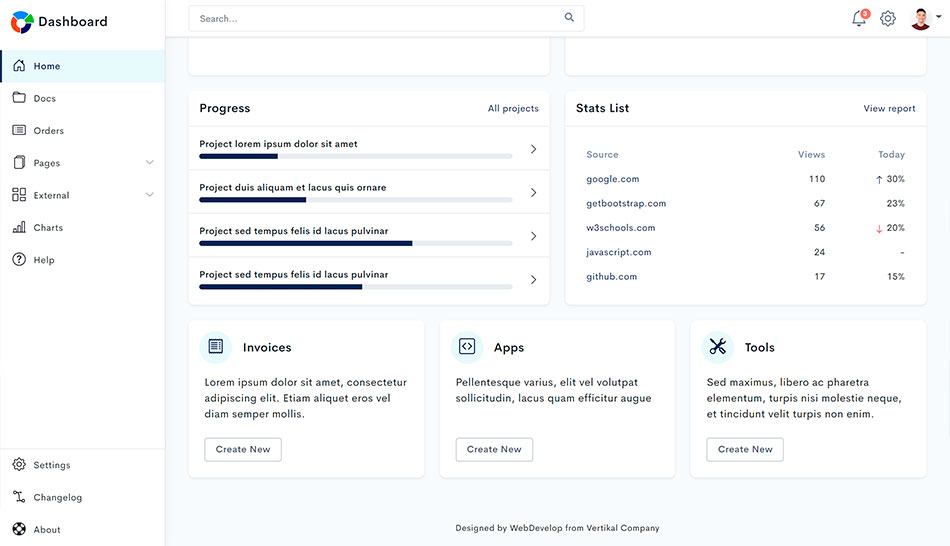Viewport: 950px width, 546px height.
Task: Open the Settings menu label
Action: (x=51, y=465)
